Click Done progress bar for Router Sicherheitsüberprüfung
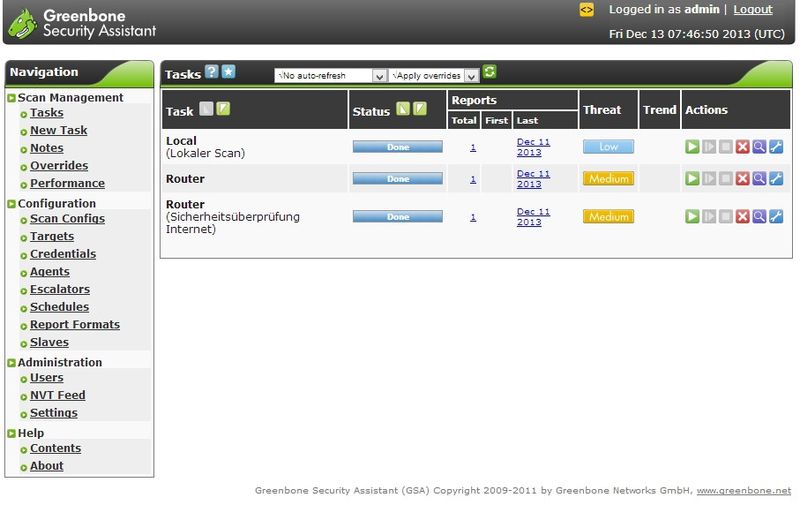The width and height of the screenshot is (800, 505). coord(397,216)
